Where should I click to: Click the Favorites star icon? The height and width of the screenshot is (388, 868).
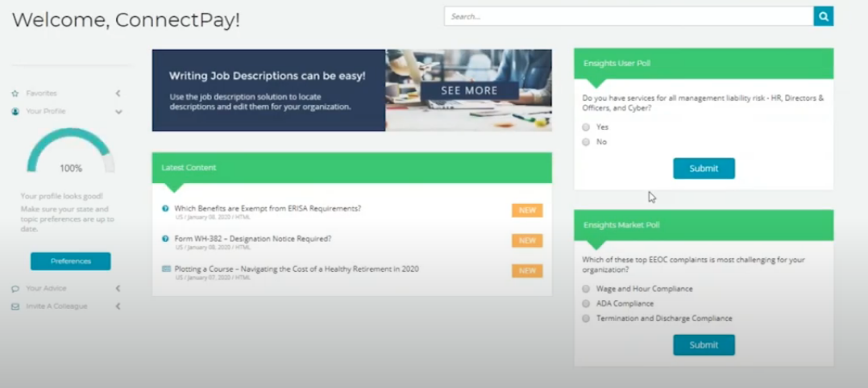(15, 94)
